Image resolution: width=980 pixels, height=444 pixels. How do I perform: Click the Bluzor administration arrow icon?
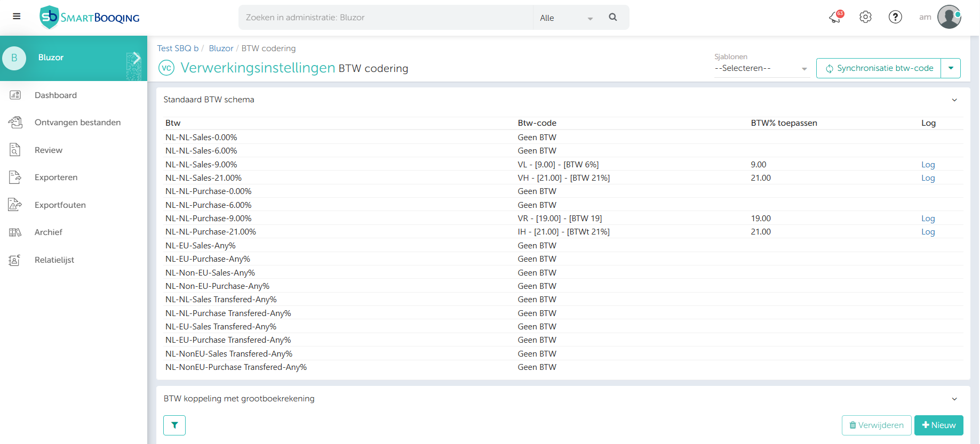point(136,58)
